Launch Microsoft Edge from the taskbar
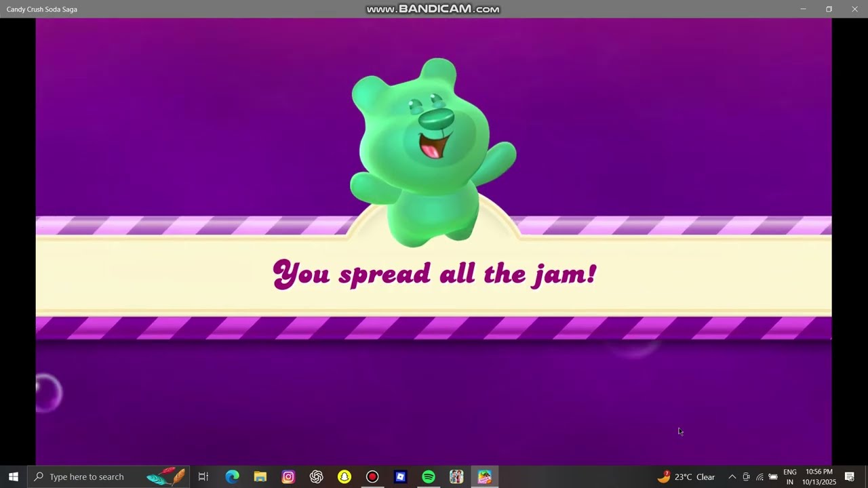 [232, 476]
